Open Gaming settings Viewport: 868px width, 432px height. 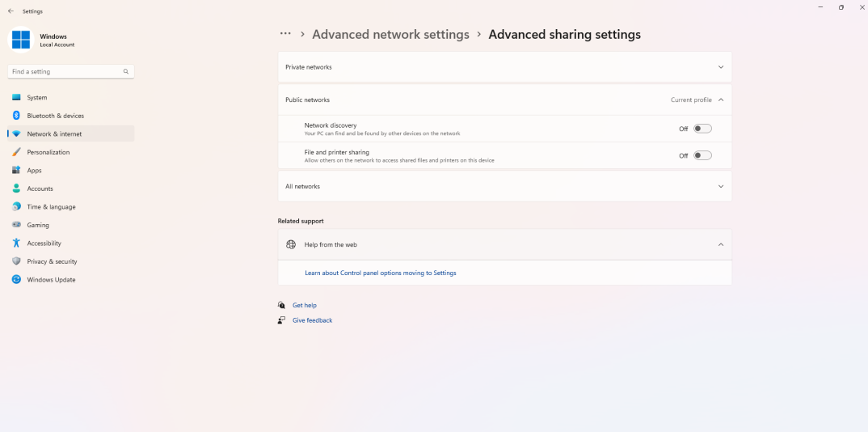pos(71,225)
